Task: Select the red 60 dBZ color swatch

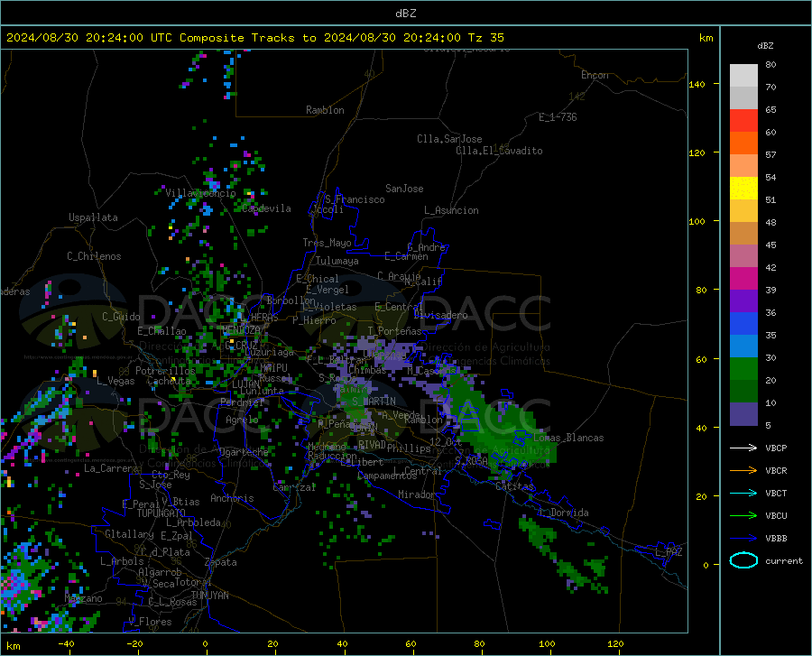Action: pyautogui.click(x=743, y=121)
